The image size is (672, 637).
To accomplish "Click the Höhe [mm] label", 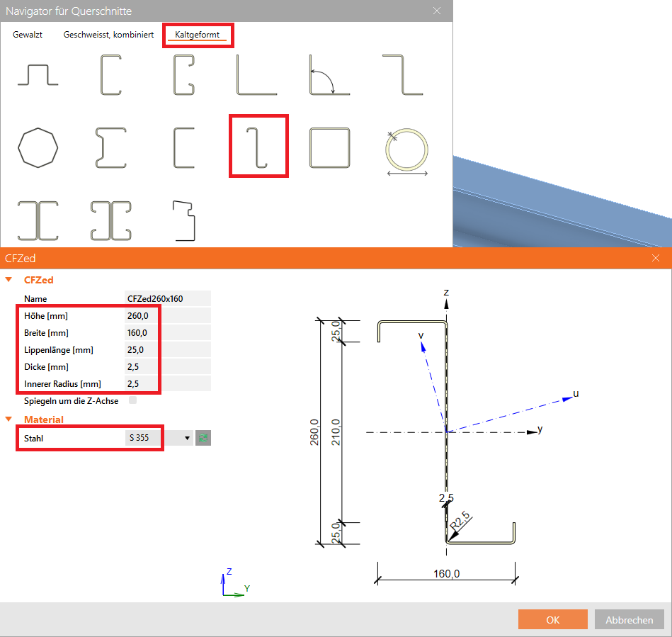I will (46, 316).
